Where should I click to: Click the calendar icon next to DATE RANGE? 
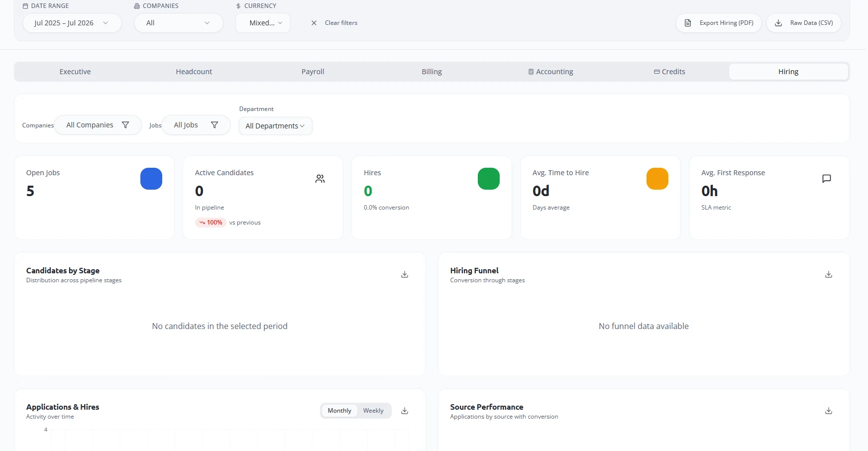[x=25, y=6]
